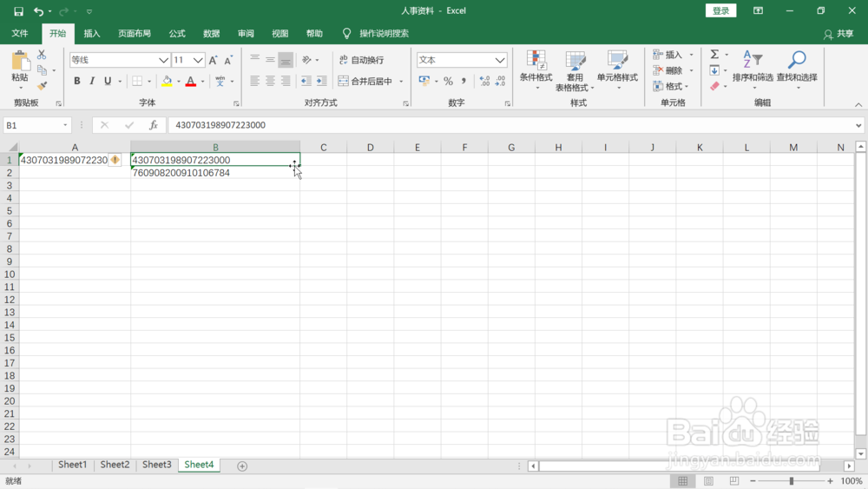
Task: Insert function with fx button
Action: (154, 125)
